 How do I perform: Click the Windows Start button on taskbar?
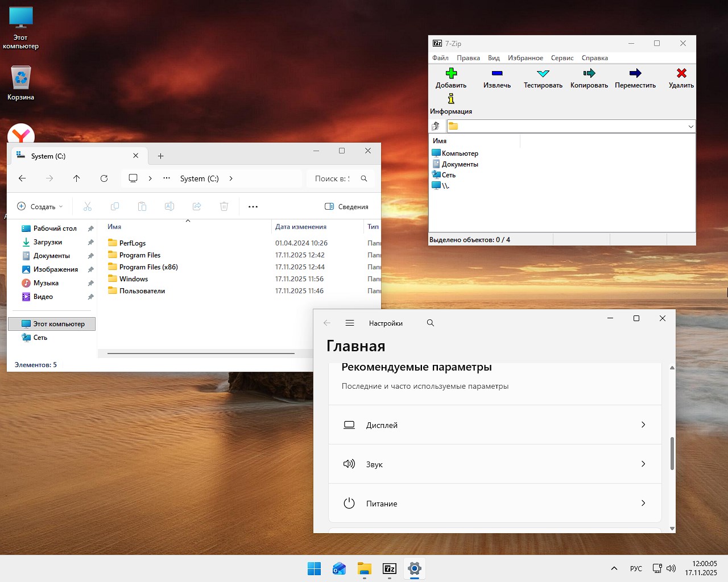point(314,568)
